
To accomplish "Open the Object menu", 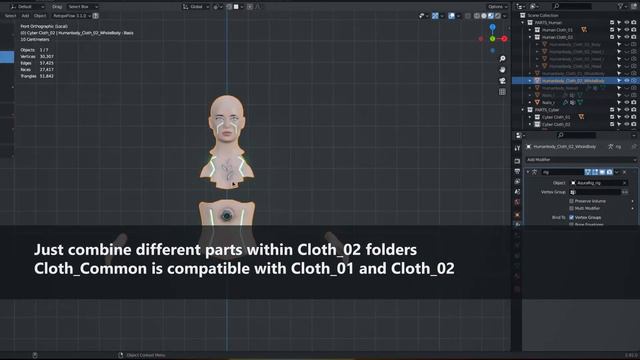I will tap(40, 16).
